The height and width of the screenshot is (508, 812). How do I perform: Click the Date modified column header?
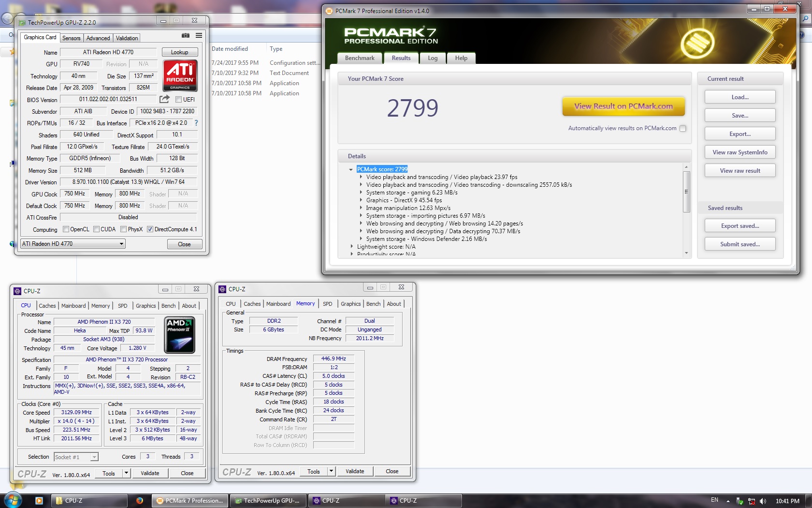tap(230, 49)
